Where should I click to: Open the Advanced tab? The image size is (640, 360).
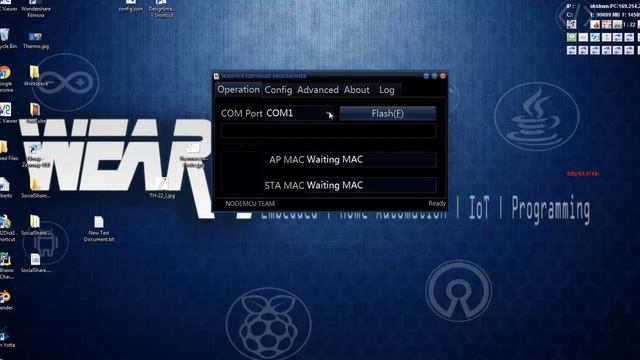(318, 90)
